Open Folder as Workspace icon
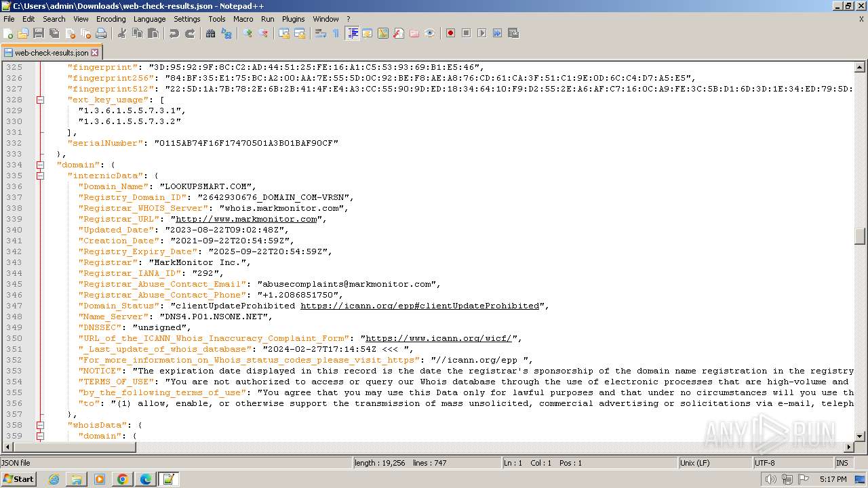Image resolution: width=868 pixels, height=488 pixels. click(x=414, y=33)
